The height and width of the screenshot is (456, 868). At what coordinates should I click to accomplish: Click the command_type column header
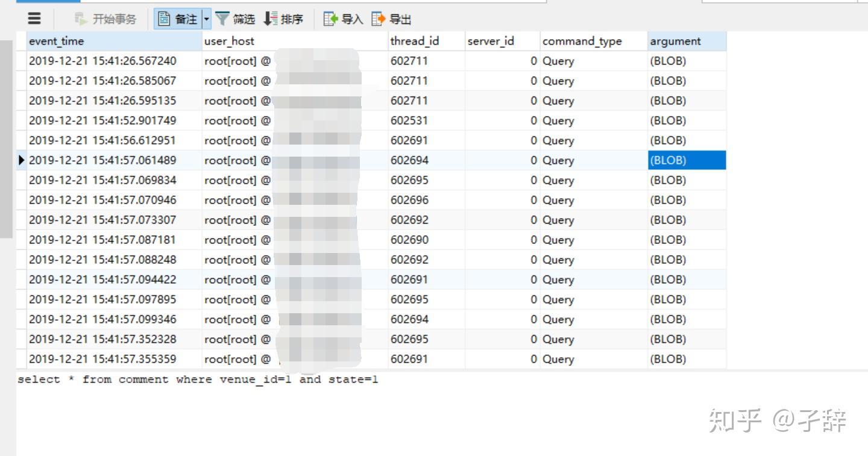(580, 41)
